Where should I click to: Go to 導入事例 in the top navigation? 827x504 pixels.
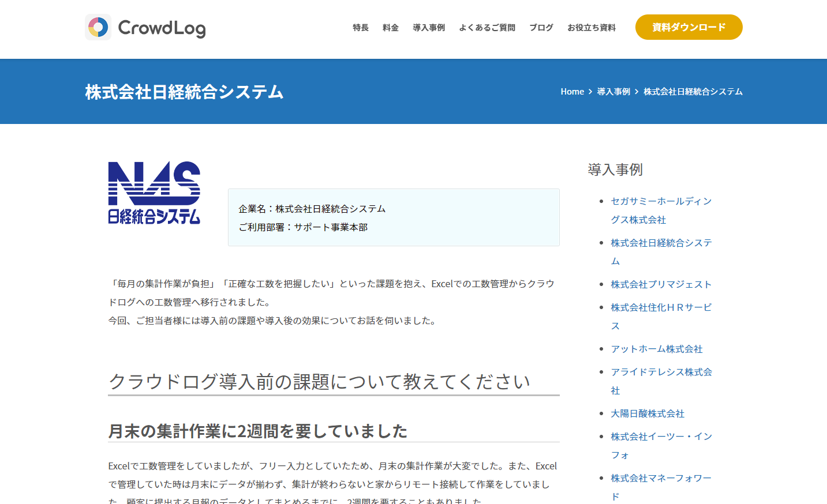coord(429,28)
